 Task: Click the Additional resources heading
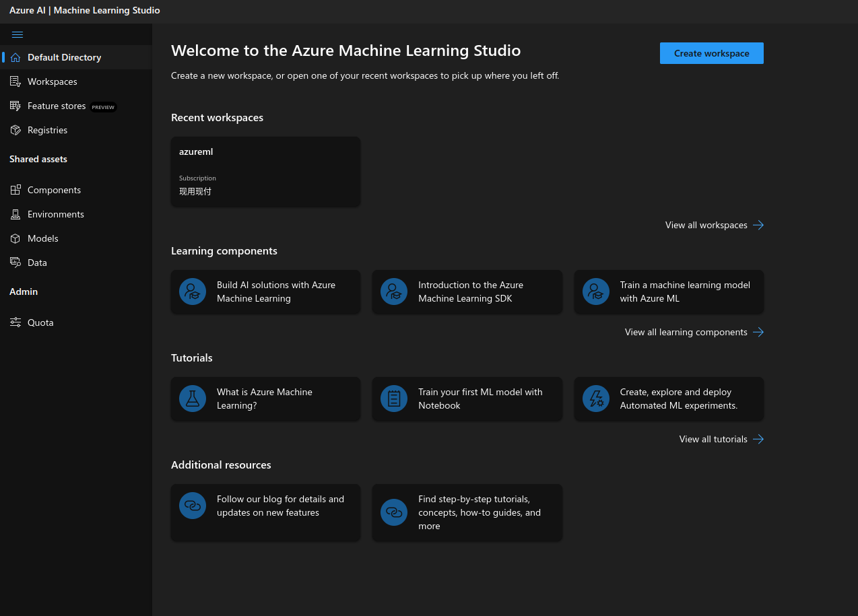(221, 465)
